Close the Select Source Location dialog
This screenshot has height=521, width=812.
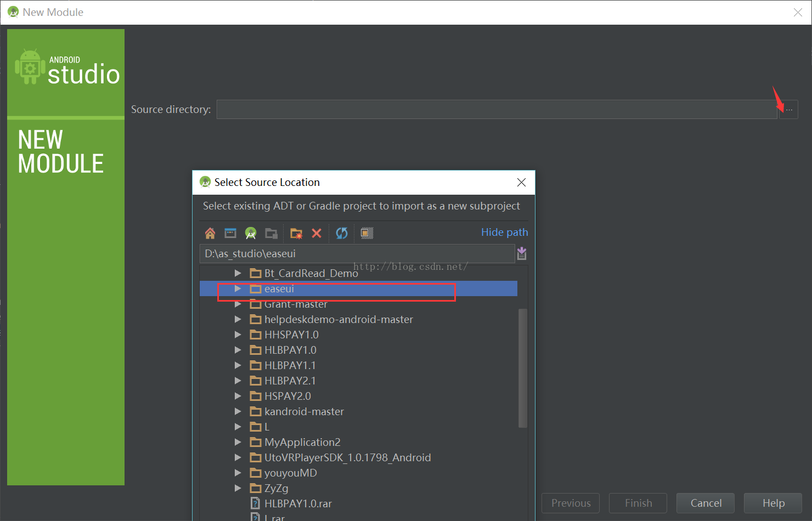(521, 182)
